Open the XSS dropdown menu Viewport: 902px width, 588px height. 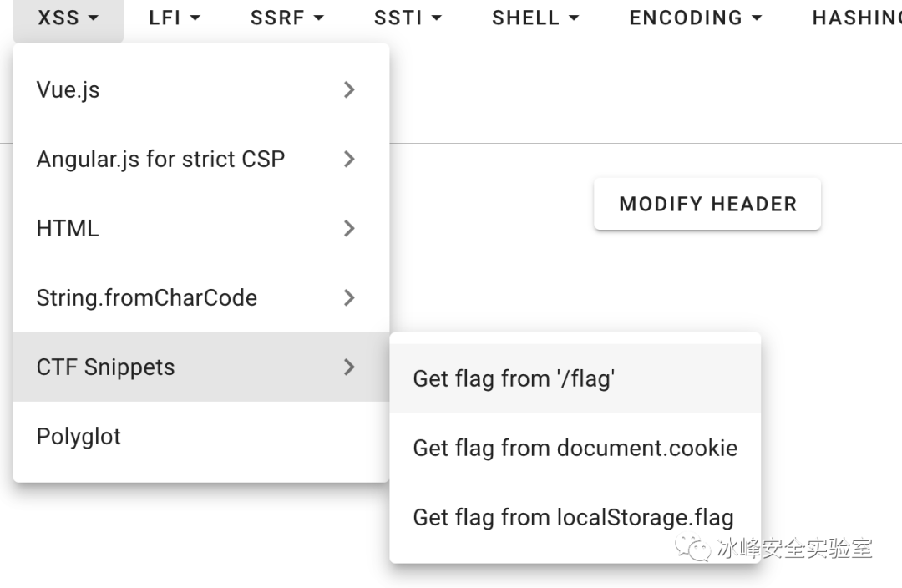(x=68, y=18)
